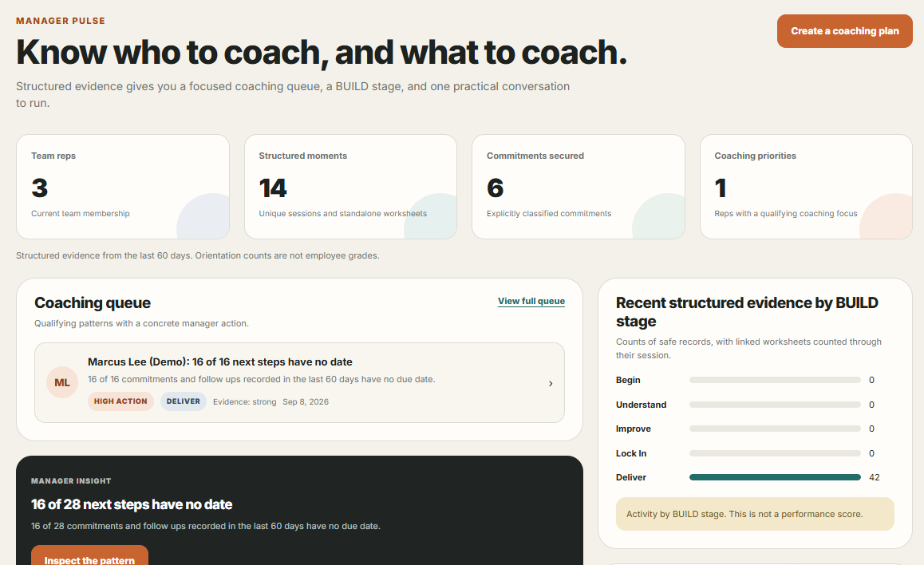Click the Deliver progress bar
This screenshot has height=565, width=924.
pyautogui.click(x=775, y=477)
